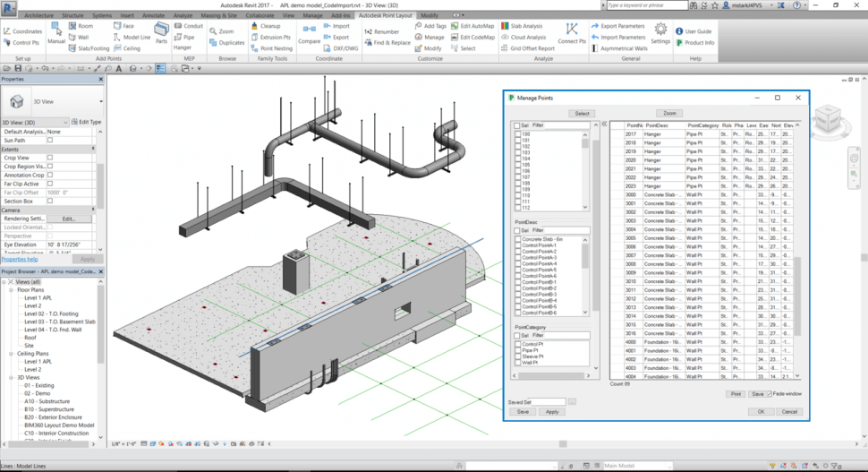Open the 3D View type selector dropdown
Image resolution: width=868 pixels, height=472 pixels.
click(x=101, y=102)
